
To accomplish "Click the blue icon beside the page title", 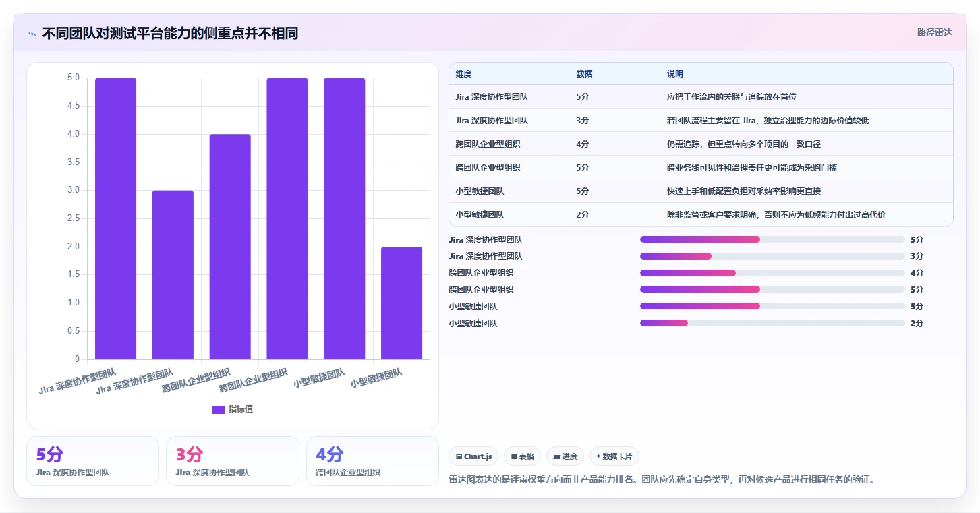I will (x=32, y=34).
